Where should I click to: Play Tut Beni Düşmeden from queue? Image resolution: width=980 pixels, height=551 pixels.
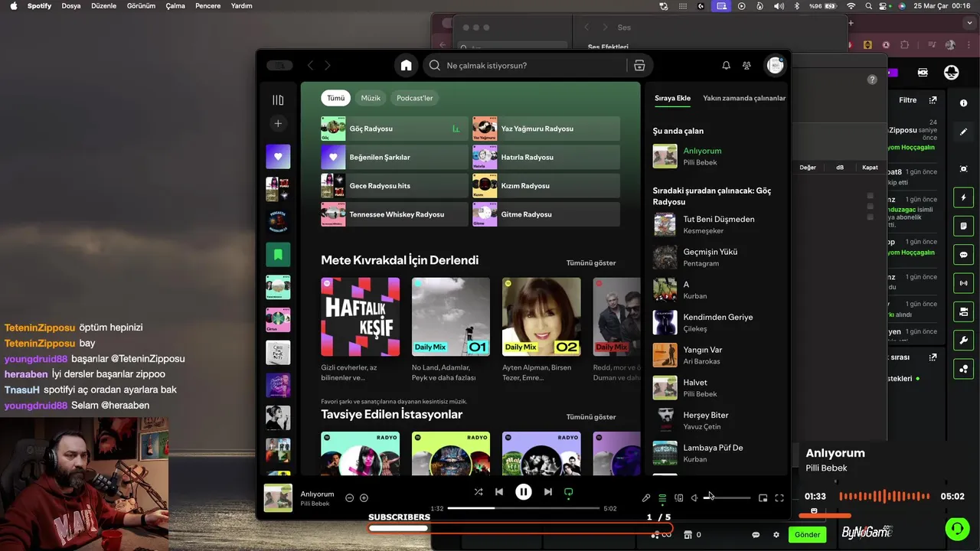click(x=718, y=224)
